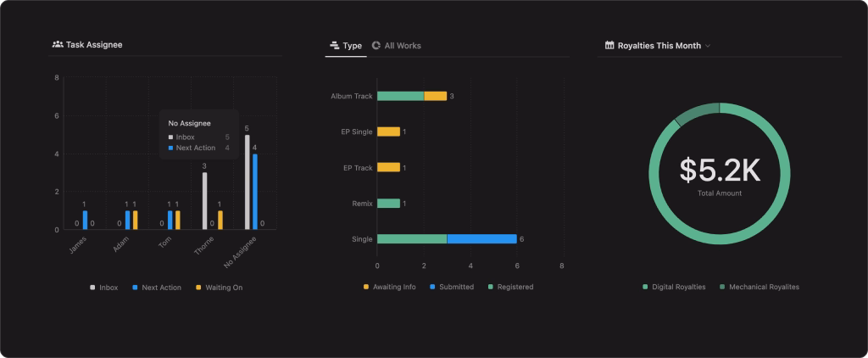Click the Tom axis label
Image resolution: width=868 pixels, height=358 pixels.
click(x=165, y=242)
